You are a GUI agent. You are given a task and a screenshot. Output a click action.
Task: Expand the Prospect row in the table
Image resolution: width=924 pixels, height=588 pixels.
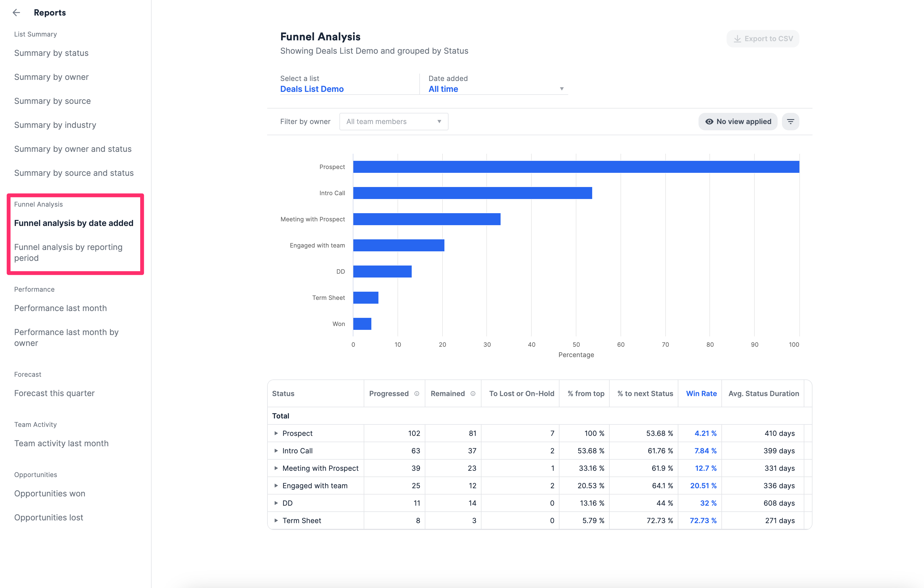276,433
